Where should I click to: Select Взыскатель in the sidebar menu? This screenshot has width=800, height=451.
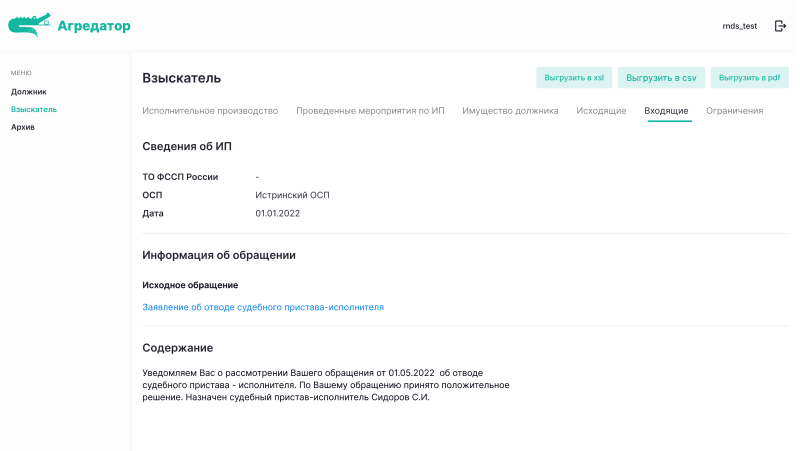[34, 109]
